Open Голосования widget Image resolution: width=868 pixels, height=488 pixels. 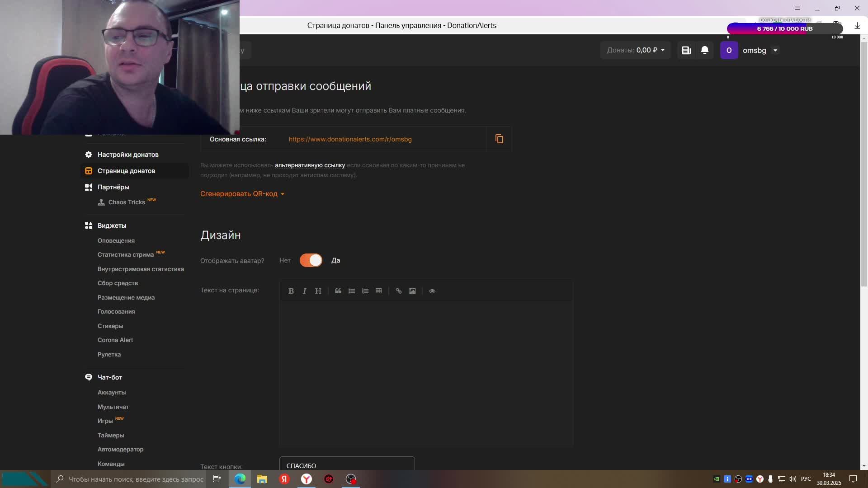pos(116,312)
